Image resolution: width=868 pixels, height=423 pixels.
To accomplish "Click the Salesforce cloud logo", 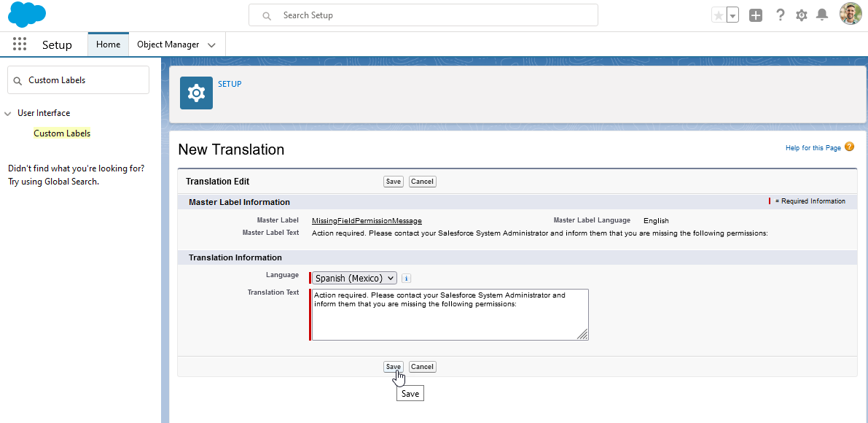I will click(x=27, y=15).
